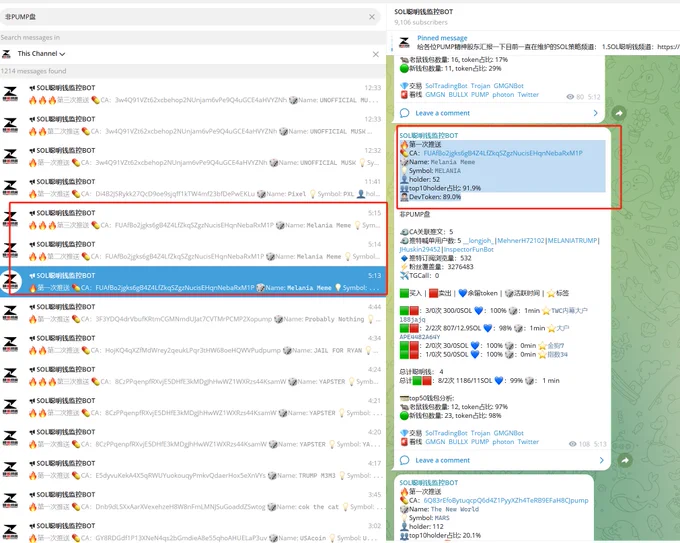Open the cok the cat result from 3:45
Viewport: 680px width, 543px height.
pos(193,500)
